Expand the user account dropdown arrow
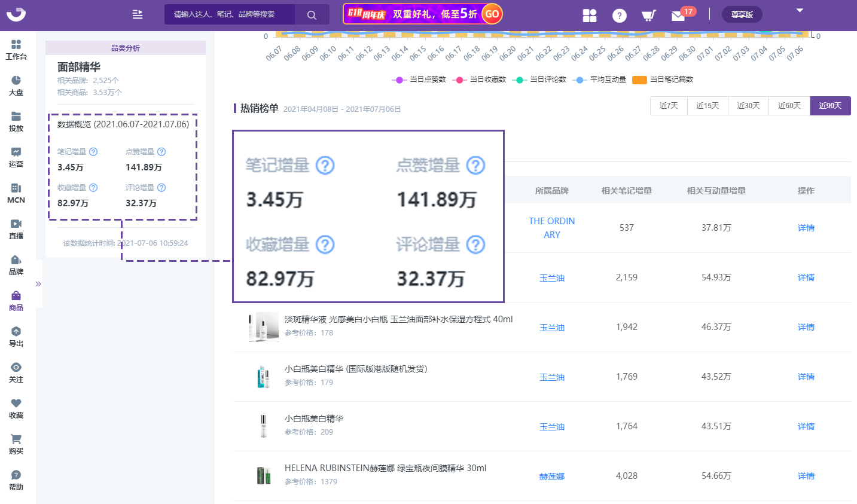The height and width of the screenshot is (504, 857). [x=800, y=11]
